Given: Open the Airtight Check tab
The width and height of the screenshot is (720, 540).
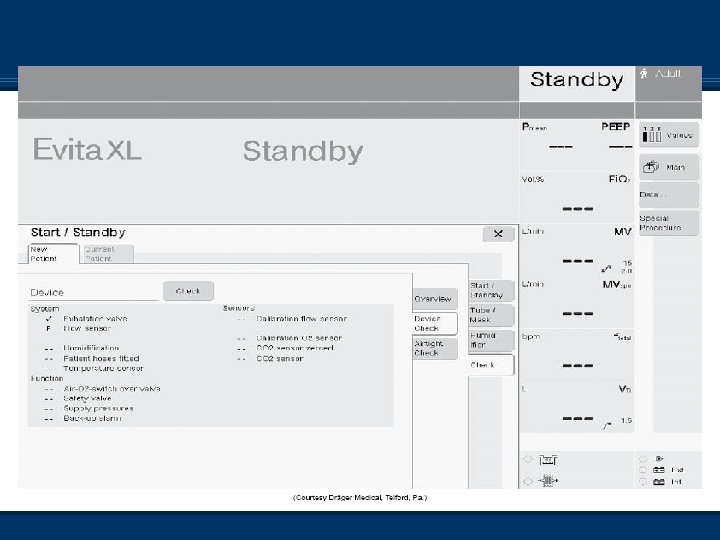Looking at the screenshot, I should click(434, 348).
